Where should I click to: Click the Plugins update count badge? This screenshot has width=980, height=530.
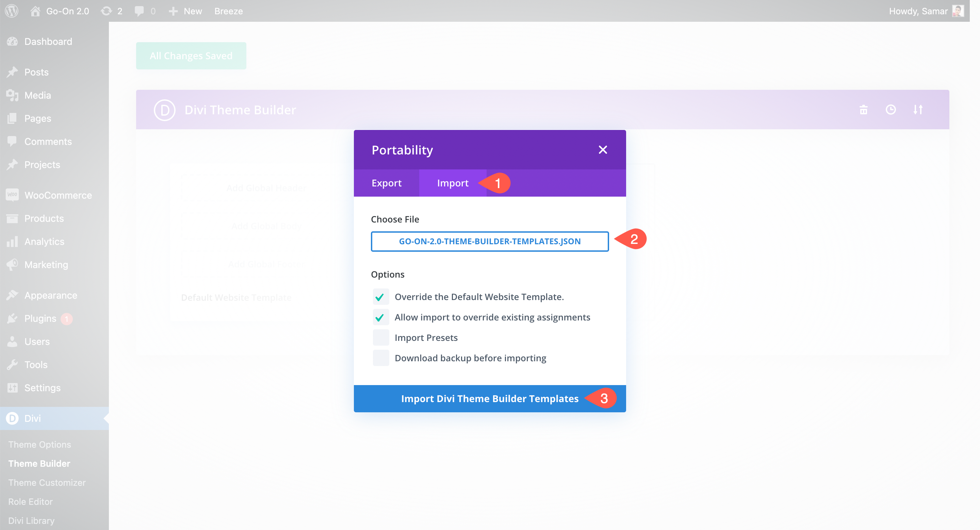(x=67, y=319)
